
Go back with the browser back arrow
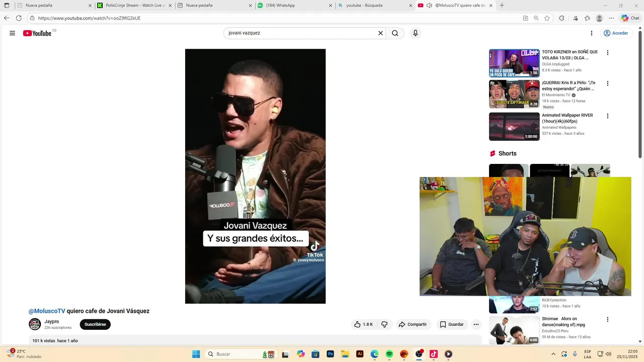pyautogui.click(x=7, y=18)
